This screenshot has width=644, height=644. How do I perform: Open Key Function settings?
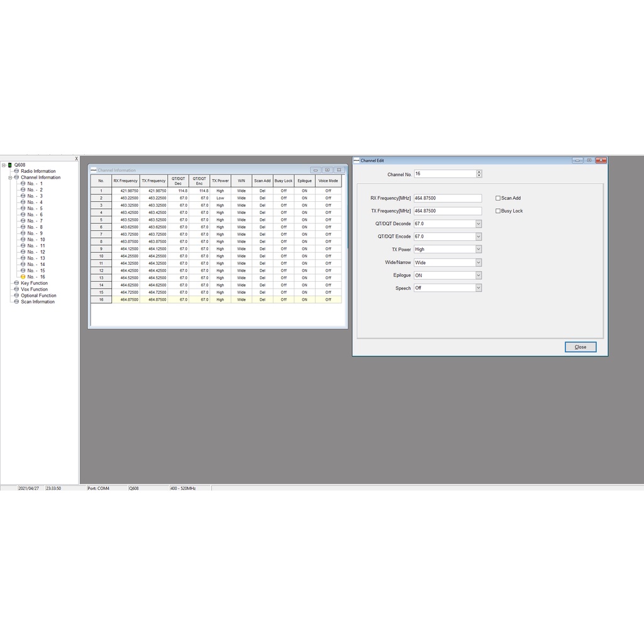click(34, 283)
